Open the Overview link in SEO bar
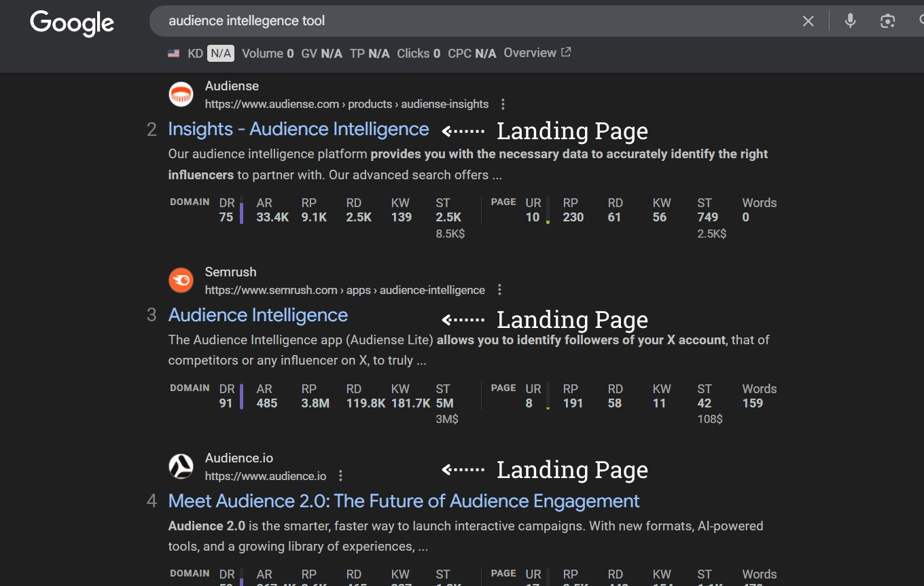Image resolution: width=924 pixels, height=586 pixels. click(537, 53)
